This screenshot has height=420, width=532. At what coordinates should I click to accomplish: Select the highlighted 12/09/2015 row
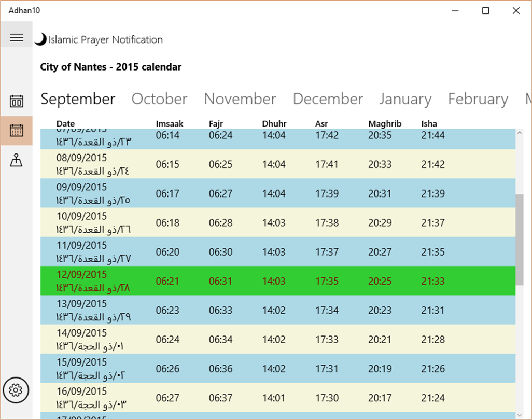[x=278, y=281]
